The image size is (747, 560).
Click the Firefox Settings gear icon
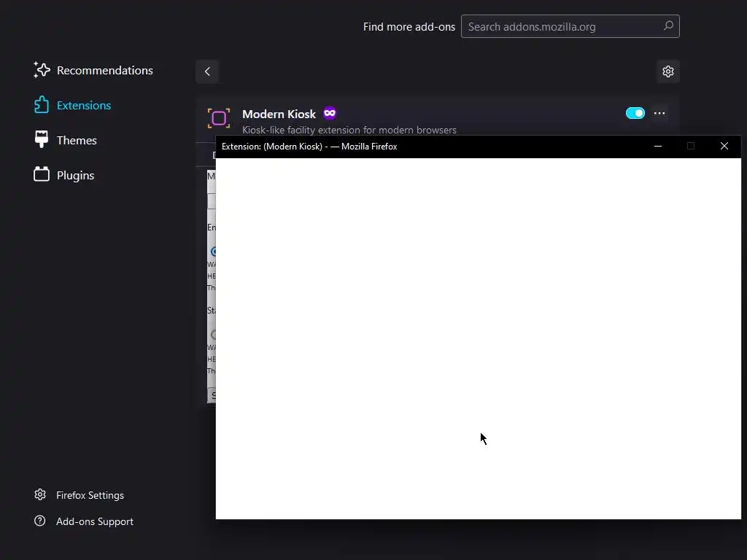[40, 495]
